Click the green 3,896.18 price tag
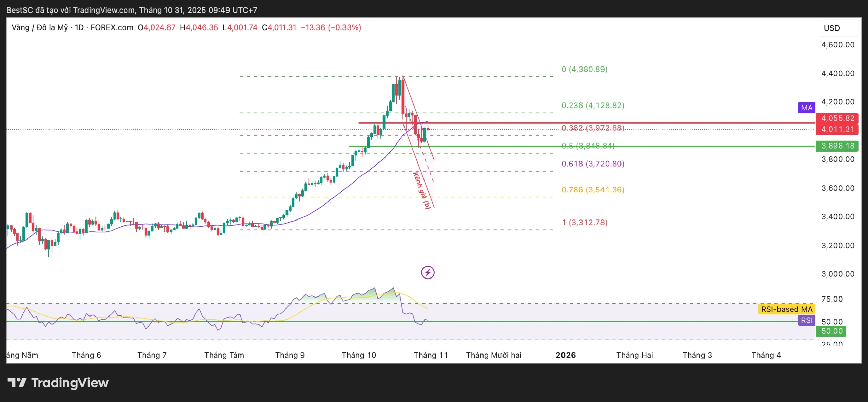 (x=837, y=146)
